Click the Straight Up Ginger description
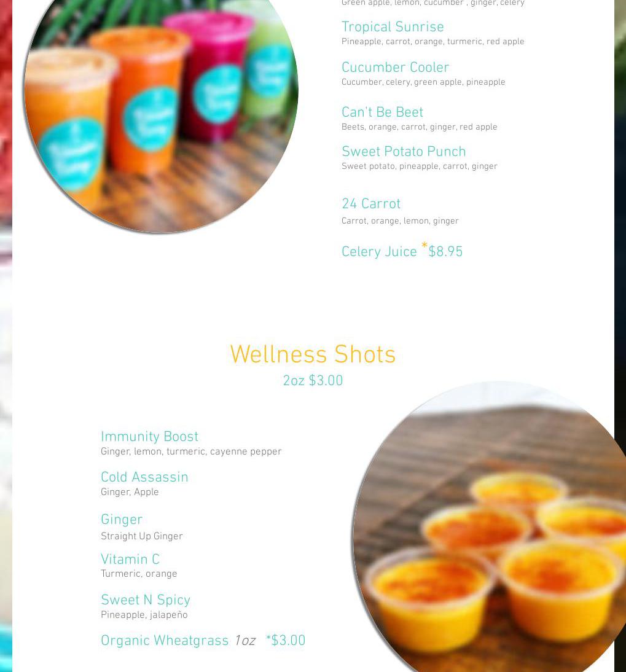 point(142,537)
